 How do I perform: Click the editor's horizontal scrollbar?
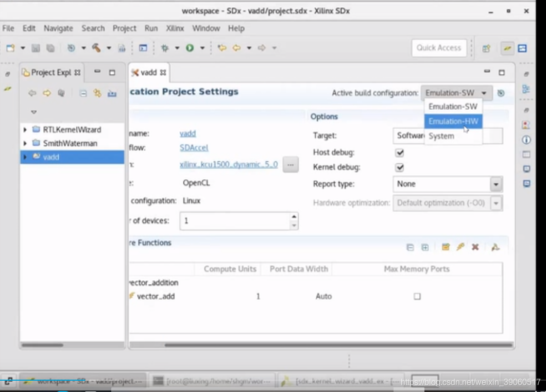tap(338, 345)
